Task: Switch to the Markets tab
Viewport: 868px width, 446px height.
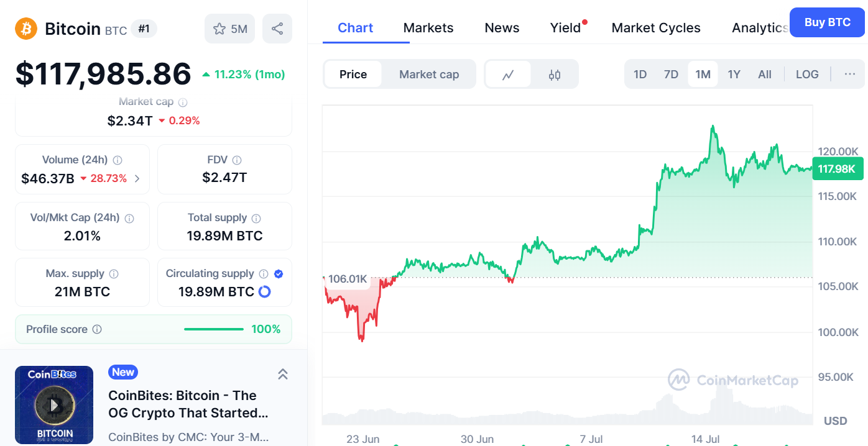Action: (x=428, y=28)
